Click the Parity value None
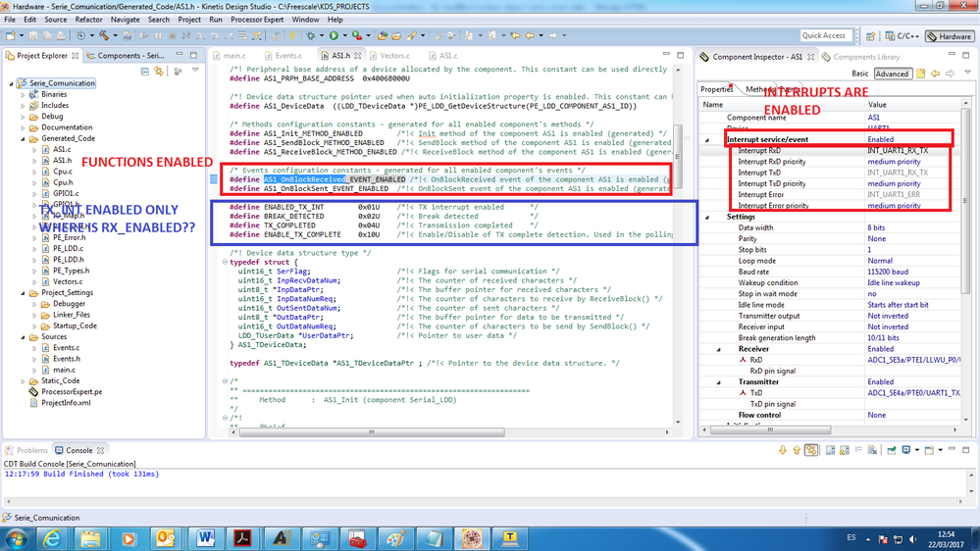980x551 pixels. [x=876, y=238]
